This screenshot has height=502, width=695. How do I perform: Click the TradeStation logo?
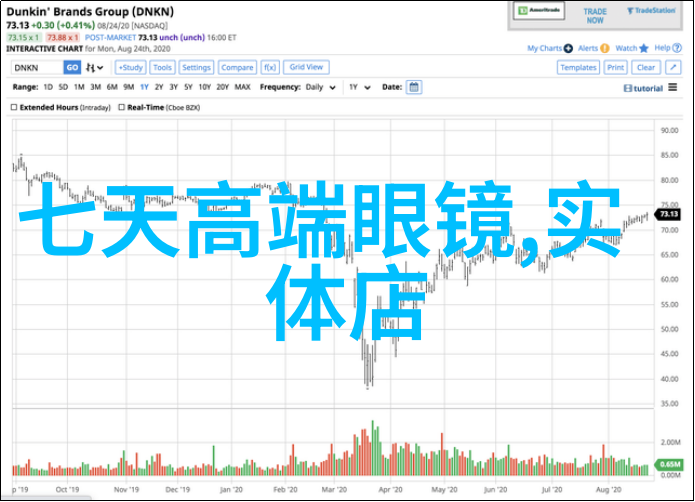coord(651,11)
